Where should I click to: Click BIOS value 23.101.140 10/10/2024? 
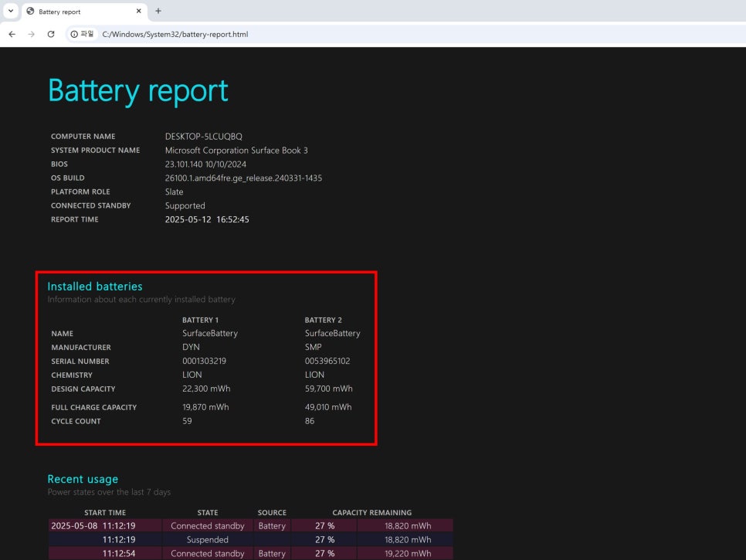[205, 165]
